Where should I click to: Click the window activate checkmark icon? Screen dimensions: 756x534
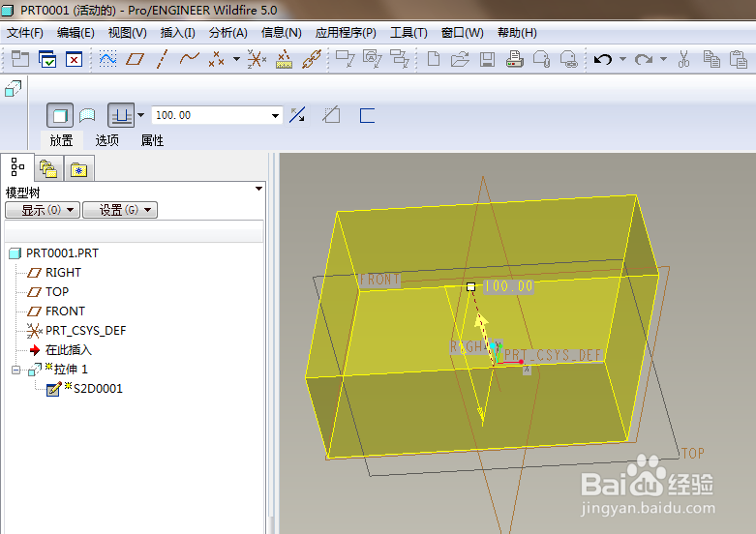click(x=47, y=59)
